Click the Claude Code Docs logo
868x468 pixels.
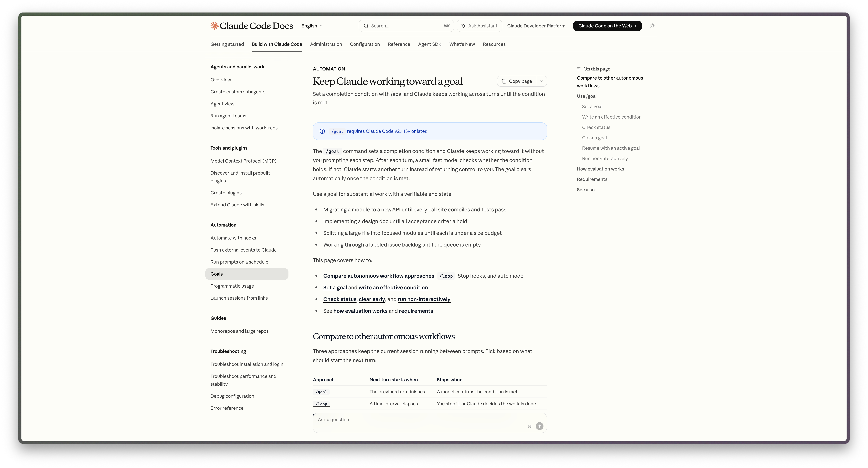(x=252, y=26)
